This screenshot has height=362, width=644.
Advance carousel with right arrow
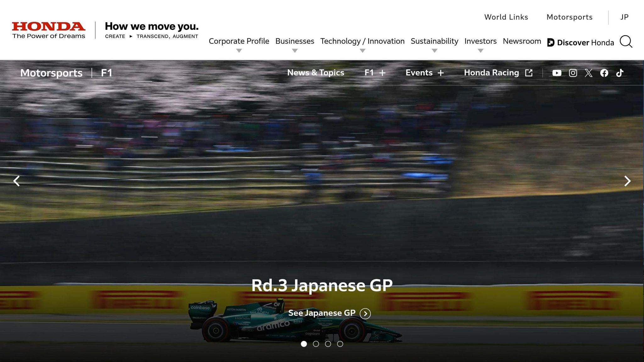[x=627, y=181]
